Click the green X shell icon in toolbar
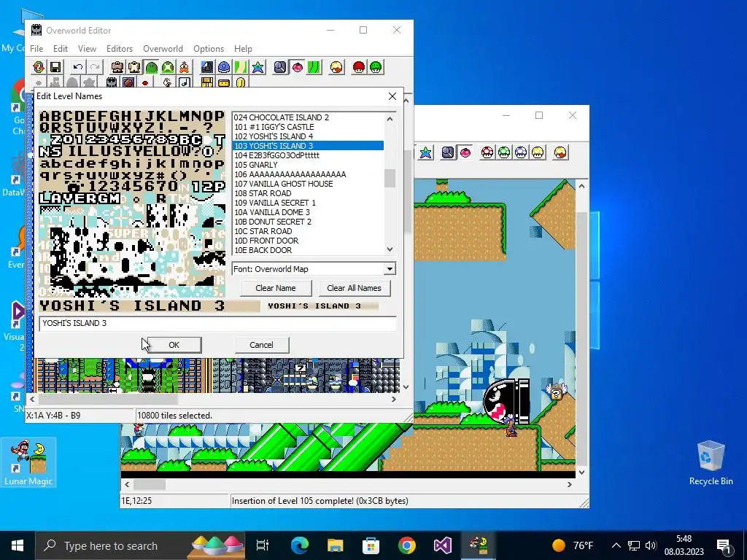Viewport: 747px width, 560px height. point(168,67)
